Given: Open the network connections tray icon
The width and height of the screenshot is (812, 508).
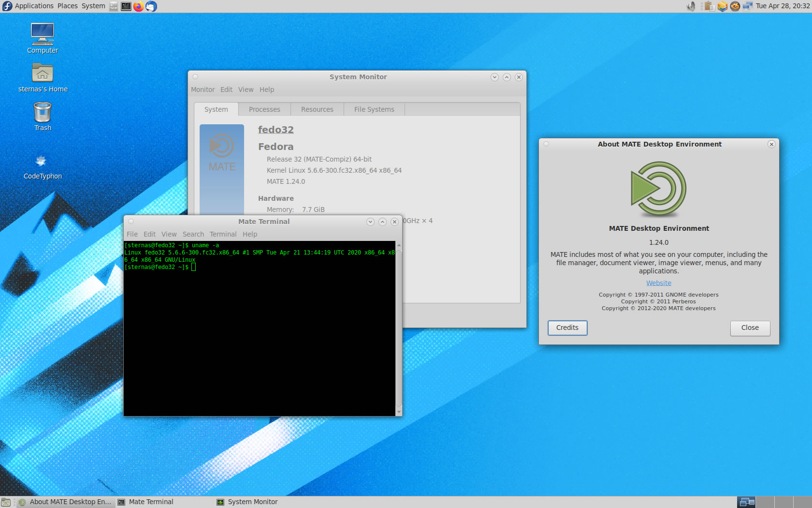Looking at the screenshot, I should (x=748, y=6).
